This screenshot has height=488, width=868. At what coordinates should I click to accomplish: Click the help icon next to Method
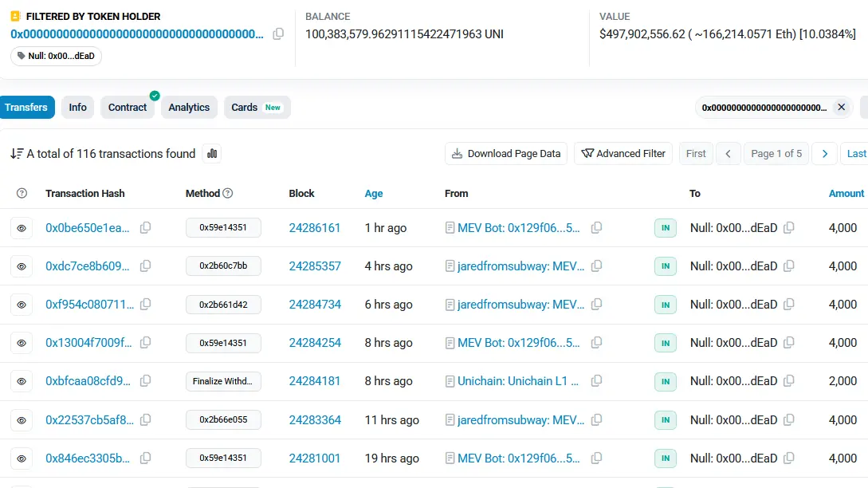228,193
